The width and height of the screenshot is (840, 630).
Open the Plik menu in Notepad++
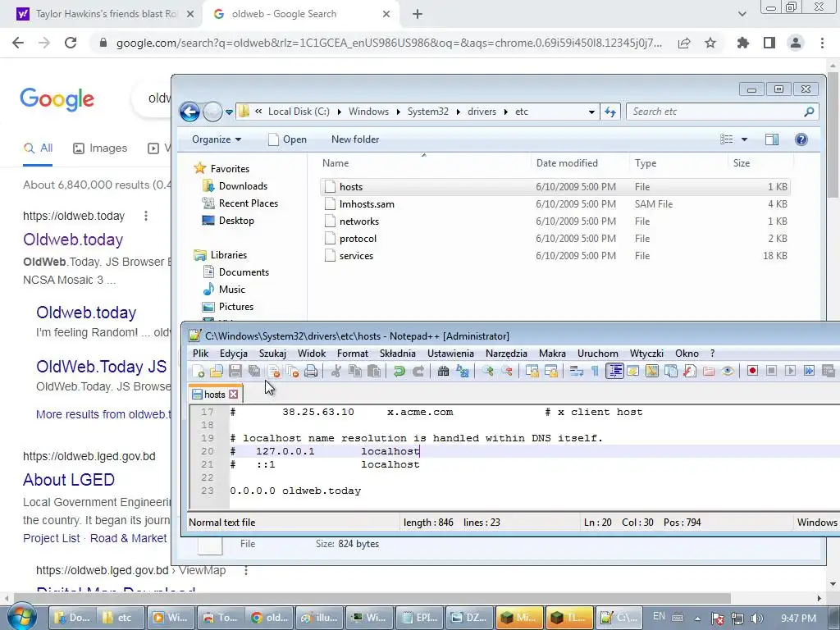tap(200, 354)
